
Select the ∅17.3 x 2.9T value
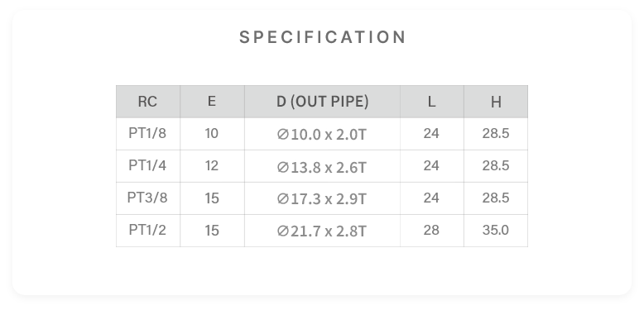322,199
